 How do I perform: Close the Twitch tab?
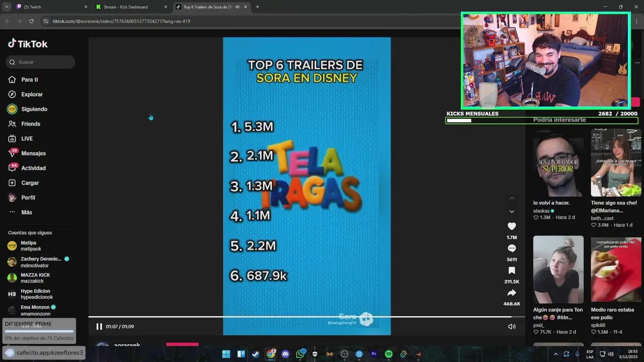click(86, 7)
